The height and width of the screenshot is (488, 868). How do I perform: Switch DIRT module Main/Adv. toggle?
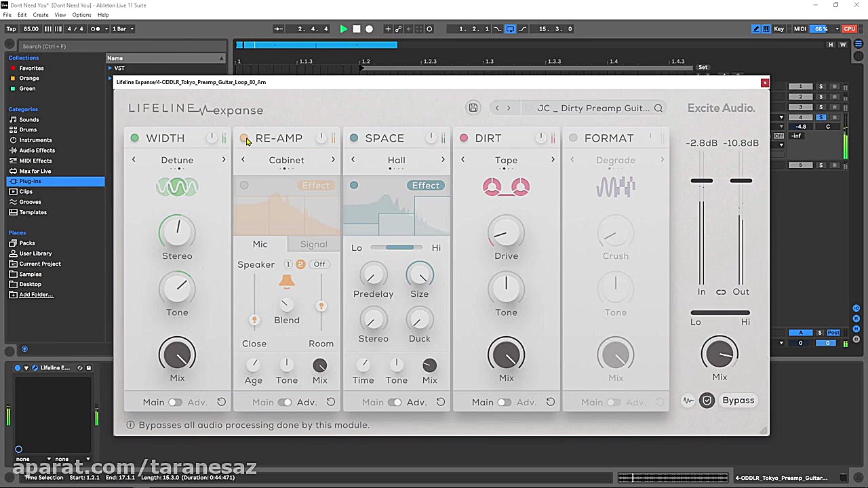(505, 403)
